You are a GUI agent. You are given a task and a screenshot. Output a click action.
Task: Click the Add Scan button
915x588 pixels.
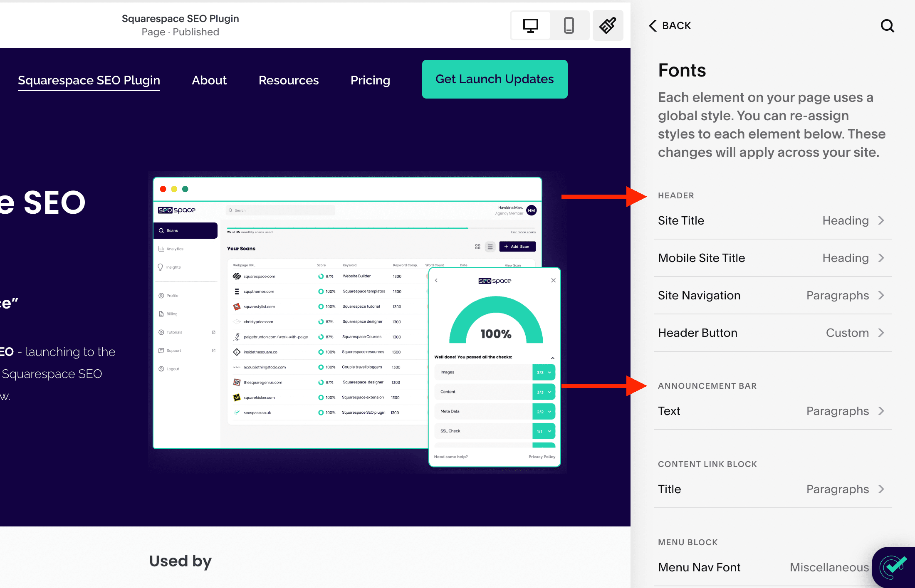tap(517, 246)
